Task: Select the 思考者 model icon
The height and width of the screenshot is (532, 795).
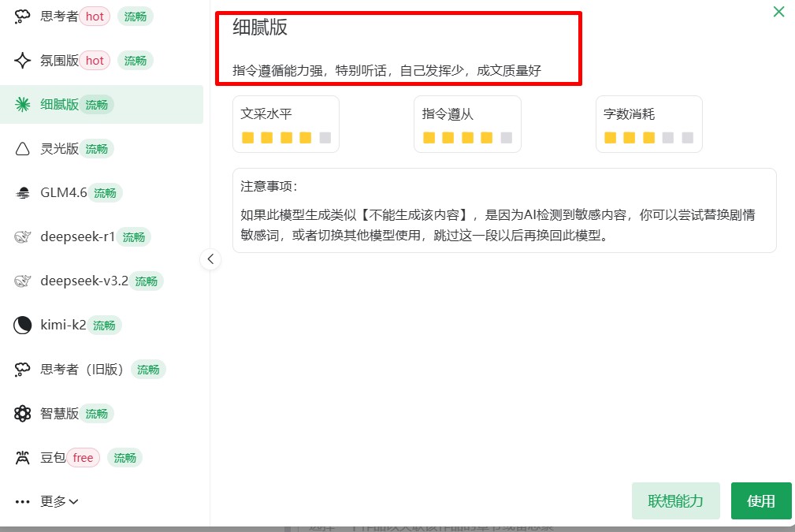Action: click(22, 16)
